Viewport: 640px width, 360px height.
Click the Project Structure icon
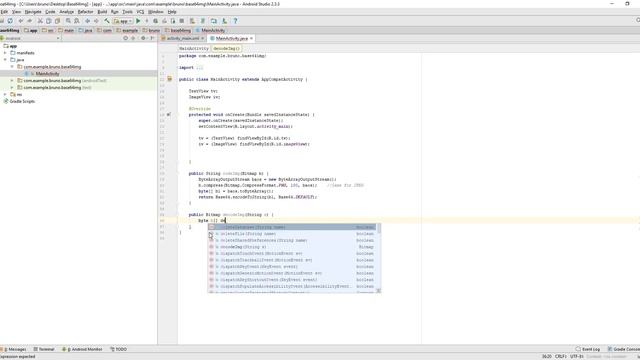214,21
